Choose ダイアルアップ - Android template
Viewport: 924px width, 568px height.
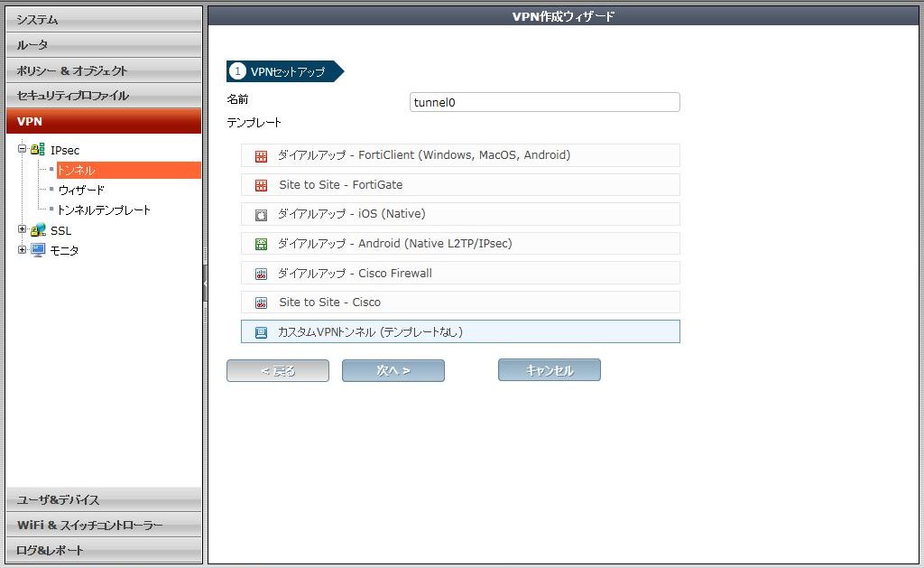pyautogui.click(x=460, y=244)
